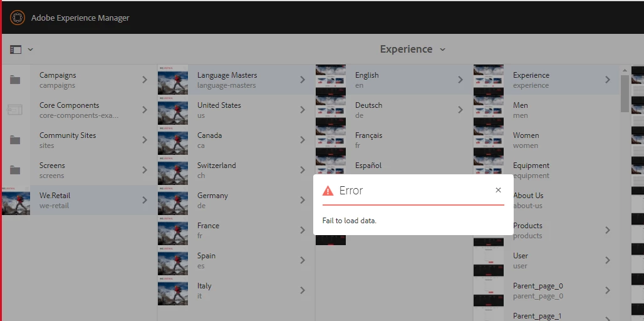Select the Women page thumbnail

tap(489, 140)
